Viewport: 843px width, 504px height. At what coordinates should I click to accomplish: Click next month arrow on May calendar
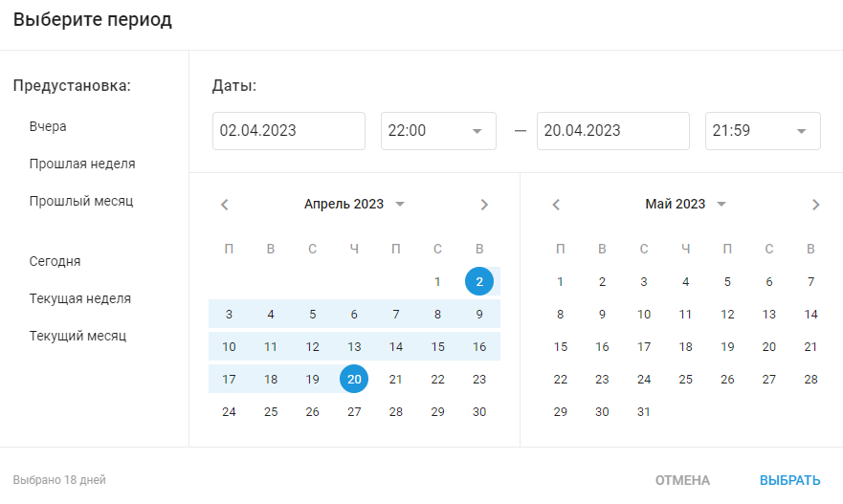pos(815,205)
